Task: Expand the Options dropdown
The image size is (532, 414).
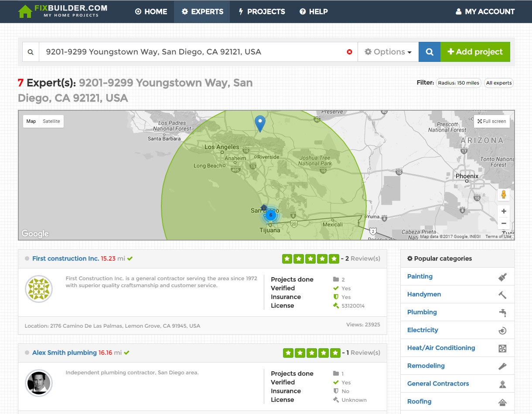Action: pyautogui.click(x=388, y=52)
